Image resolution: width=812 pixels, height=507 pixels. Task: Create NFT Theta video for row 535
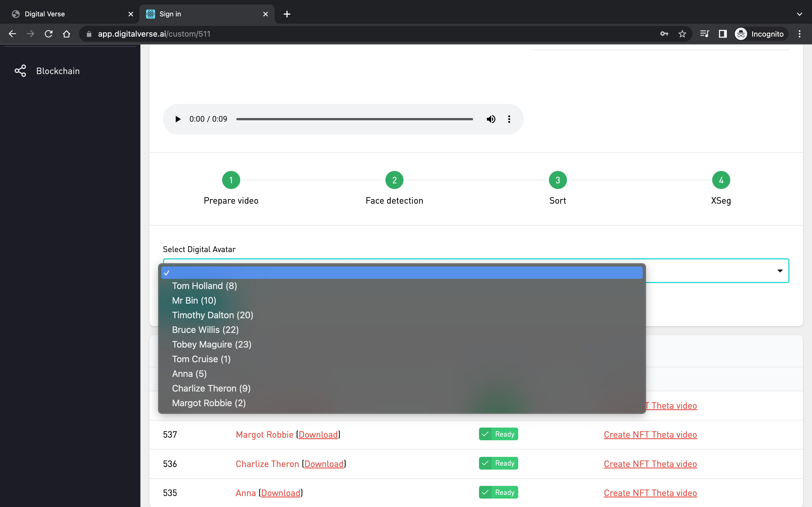coord(650,493)
